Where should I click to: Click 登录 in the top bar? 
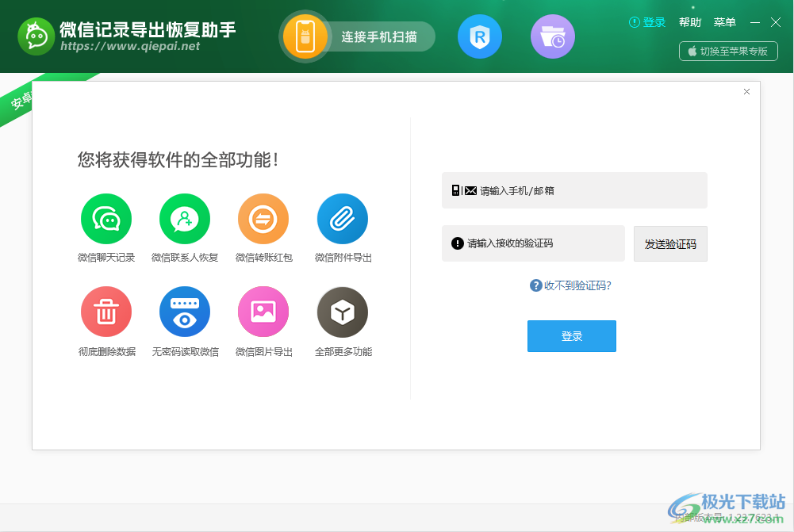pyautogui.click(x=647, y=22)
